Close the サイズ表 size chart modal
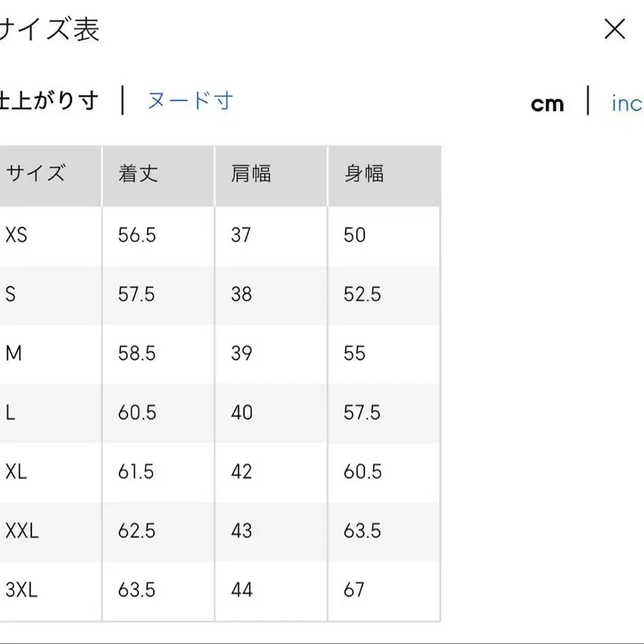Screen dimensions: 644x644 (x=614, y=29)
